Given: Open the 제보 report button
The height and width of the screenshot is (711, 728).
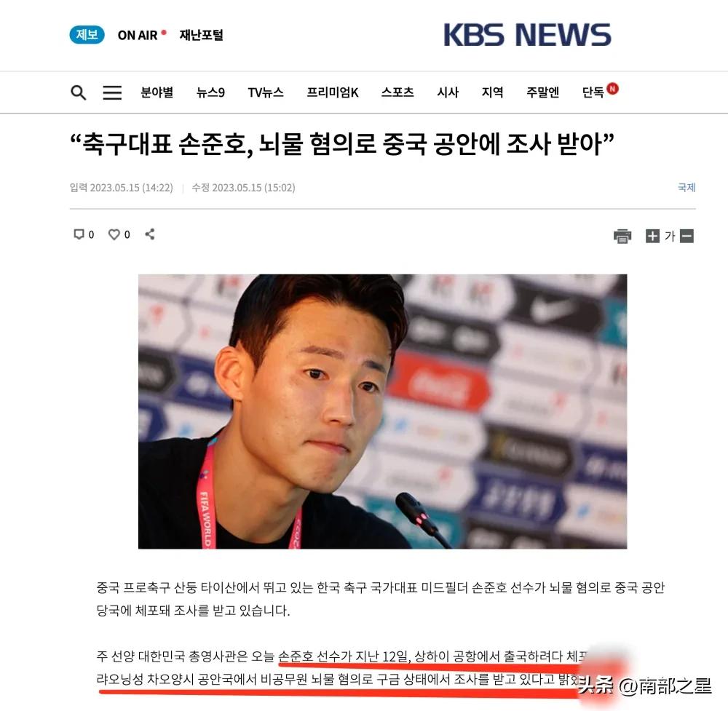Looking at the screenshot, I should click(x=87, y=35).
